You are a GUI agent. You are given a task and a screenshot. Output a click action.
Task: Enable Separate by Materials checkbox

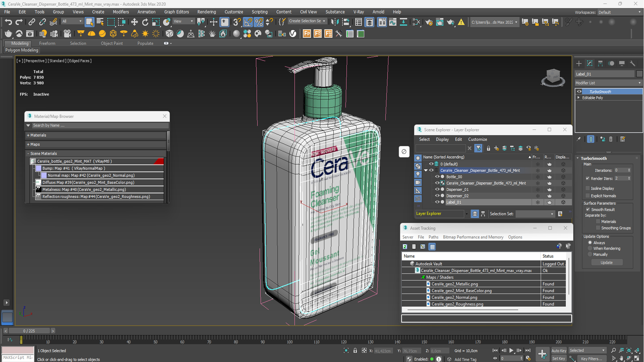tap(598, 222)
